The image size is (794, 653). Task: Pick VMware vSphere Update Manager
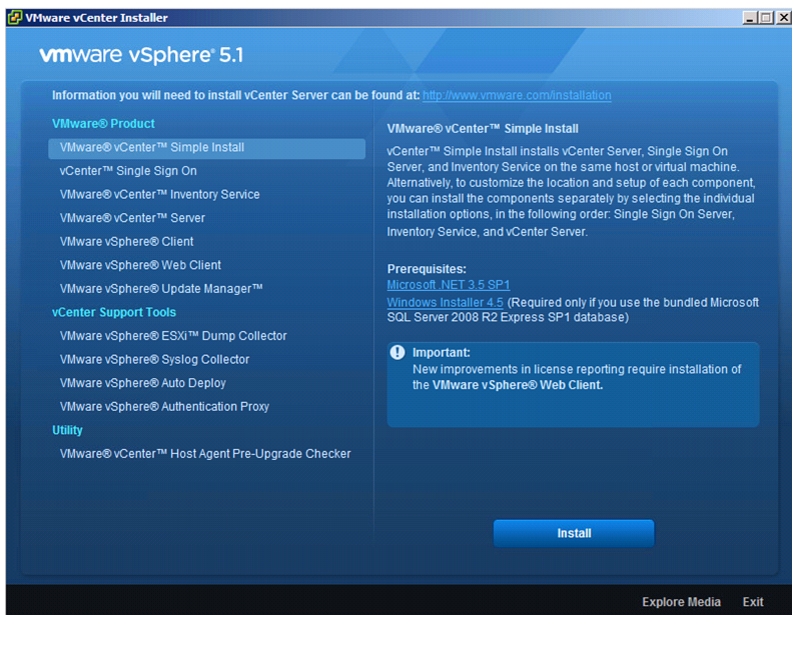click(x=161, y=289)
